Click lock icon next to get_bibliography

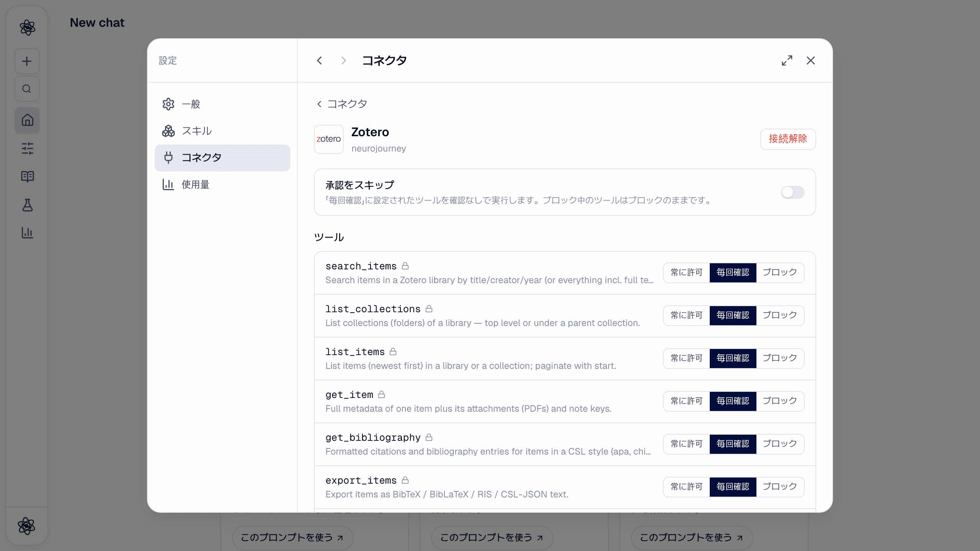(429, 437)
